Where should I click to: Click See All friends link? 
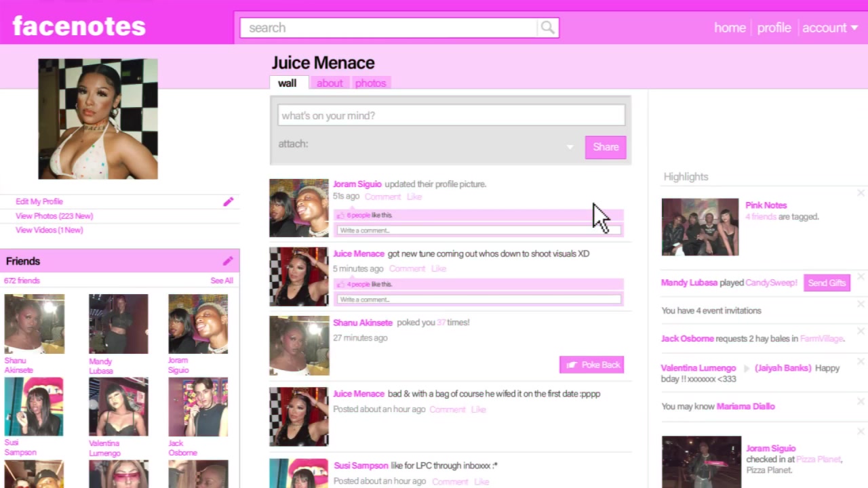pos(222,281)
